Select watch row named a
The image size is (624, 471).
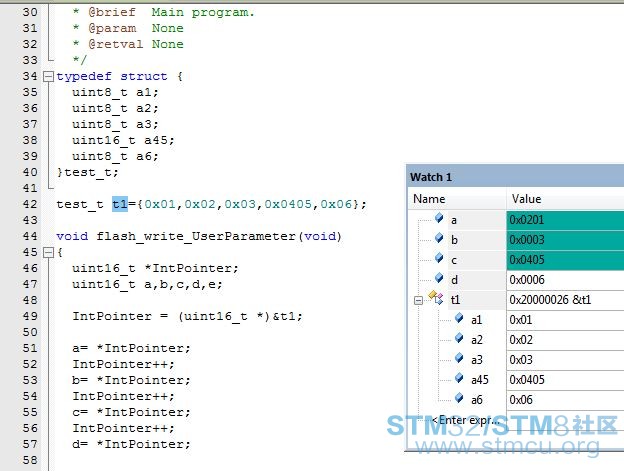(516, 220)
